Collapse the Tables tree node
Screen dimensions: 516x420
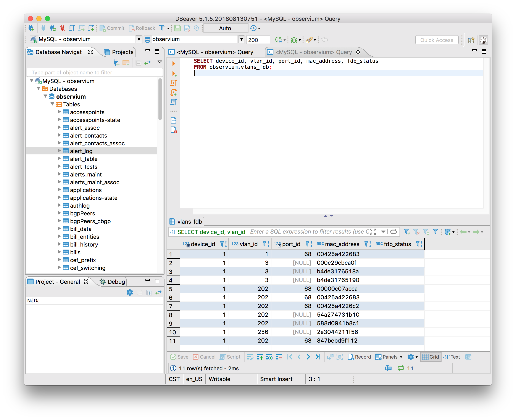[x=52, y=104]
